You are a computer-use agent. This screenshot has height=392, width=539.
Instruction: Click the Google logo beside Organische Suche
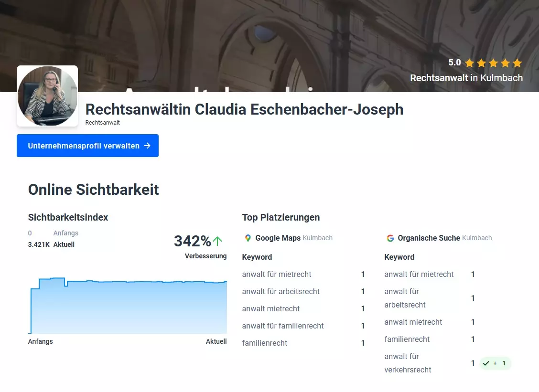pos(390,238)
